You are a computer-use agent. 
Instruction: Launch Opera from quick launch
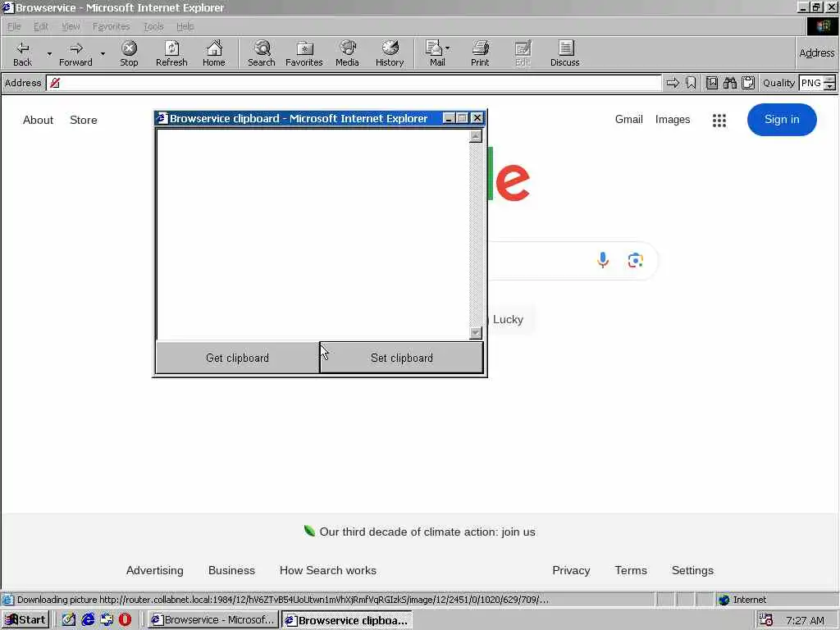click(x=125, y=620)
